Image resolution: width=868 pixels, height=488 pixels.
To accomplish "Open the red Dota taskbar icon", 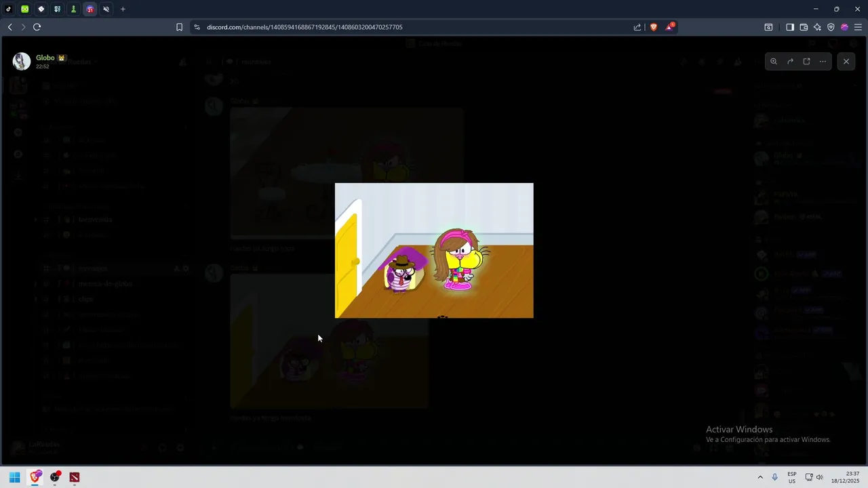I will (x=75, y=477).
